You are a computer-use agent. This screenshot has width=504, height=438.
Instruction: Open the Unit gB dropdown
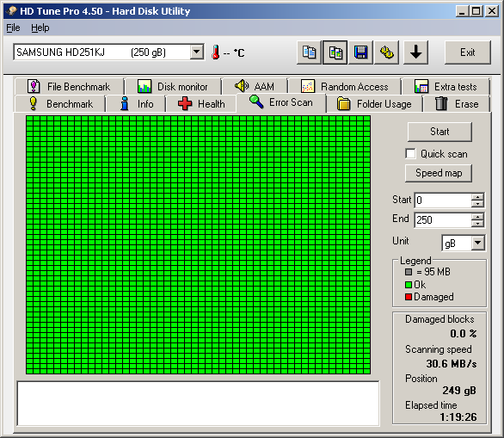(x=477, y=243)
